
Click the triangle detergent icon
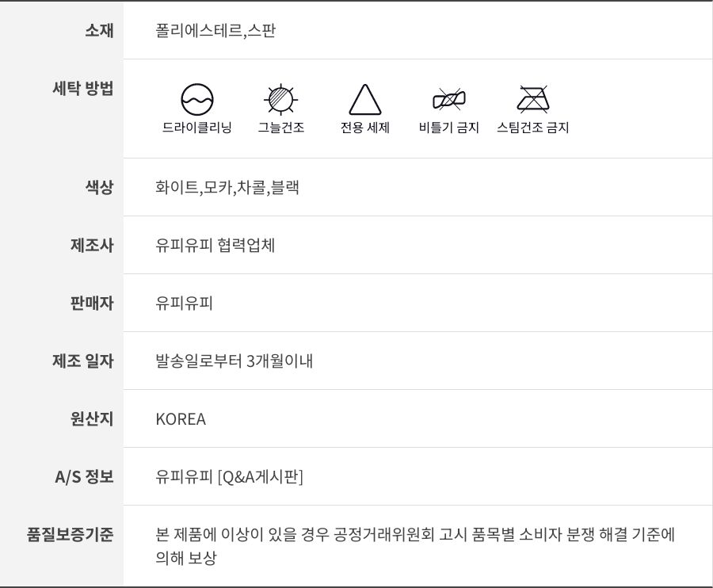(364, 100)
